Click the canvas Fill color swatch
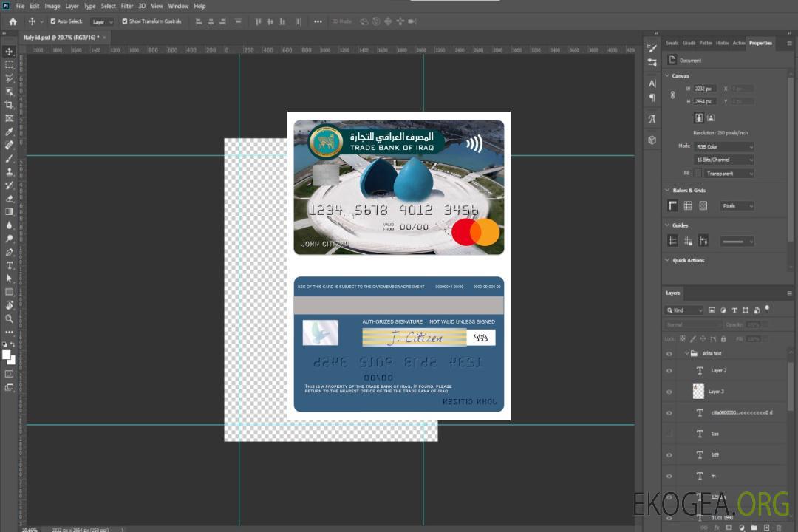Image resolution: width=798 pixels, height=532 pixels. [x=698, y=174]
